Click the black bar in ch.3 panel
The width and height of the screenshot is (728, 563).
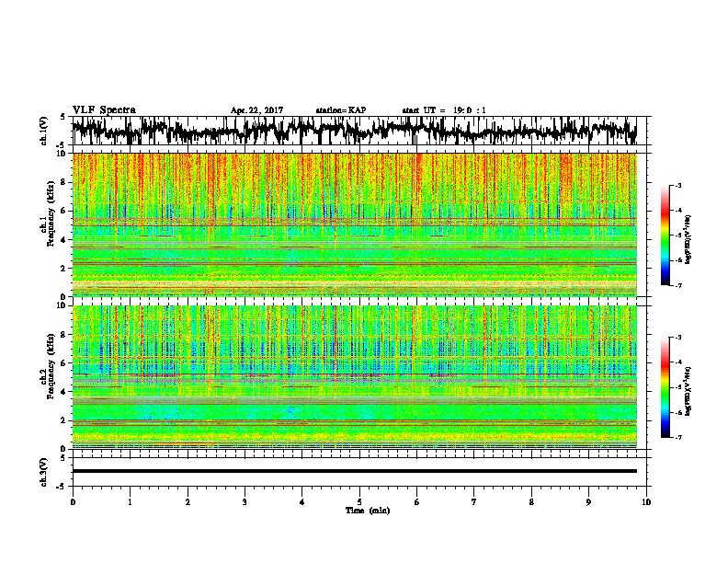tap(354, 471)
